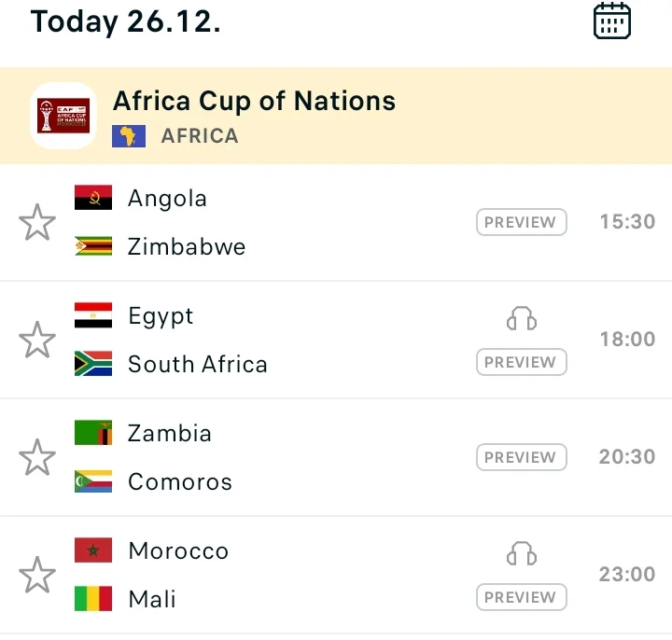
Task: View preview of Zambia vs Comoros
Action: click(x=521, y=457)
